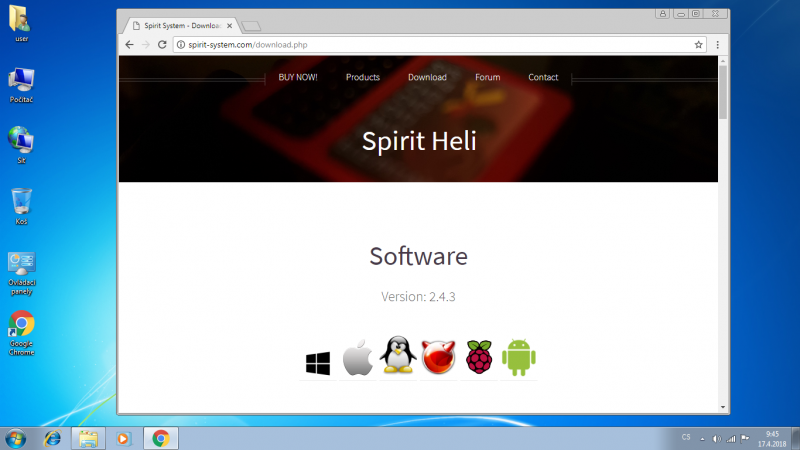Click the Version: 2.4.3 text

point(418,296)
